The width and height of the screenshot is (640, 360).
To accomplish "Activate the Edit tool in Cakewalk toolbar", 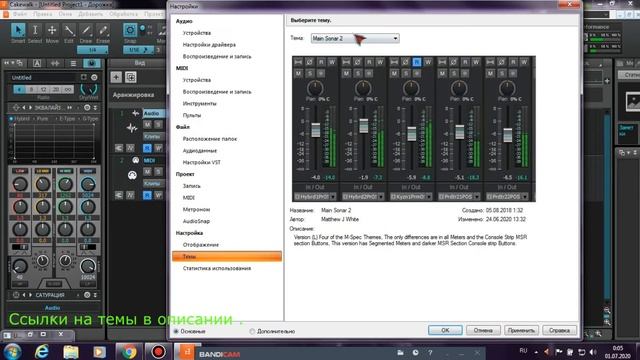I will tap(69, 31).
